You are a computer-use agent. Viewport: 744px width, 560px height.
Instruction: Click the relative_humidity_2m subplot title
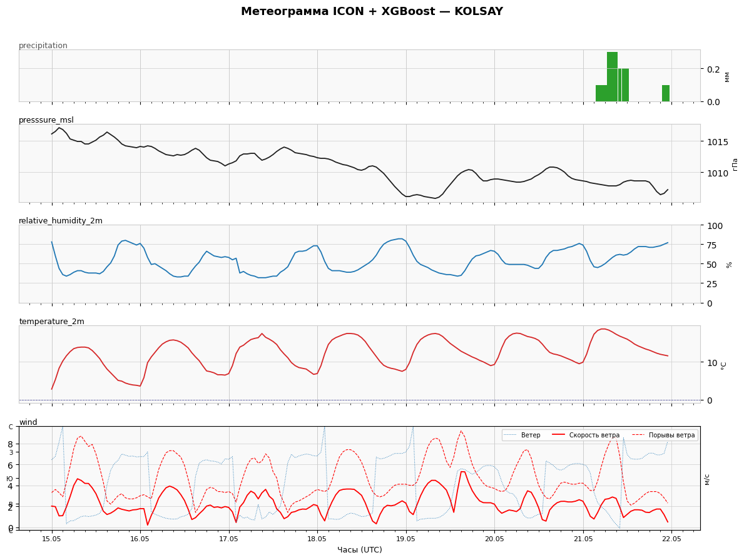(61, 221)
